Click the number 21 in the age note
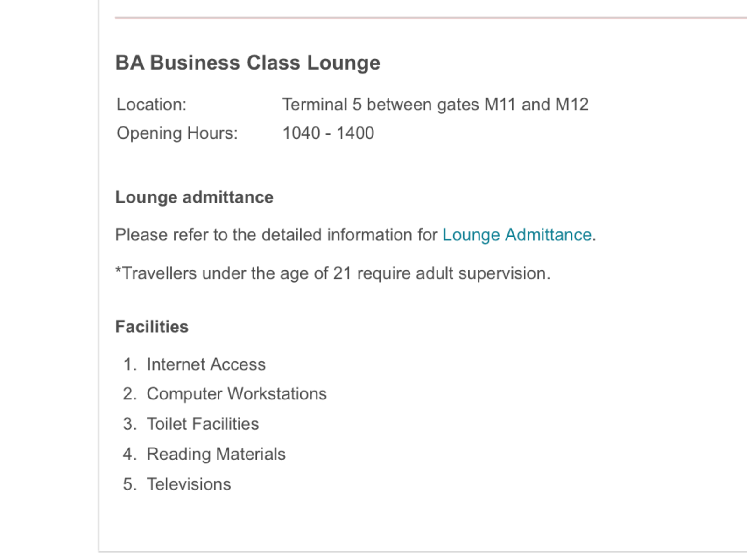Viewport: 747px width, 560px height. pyautogui.click(x=342, y=273)
